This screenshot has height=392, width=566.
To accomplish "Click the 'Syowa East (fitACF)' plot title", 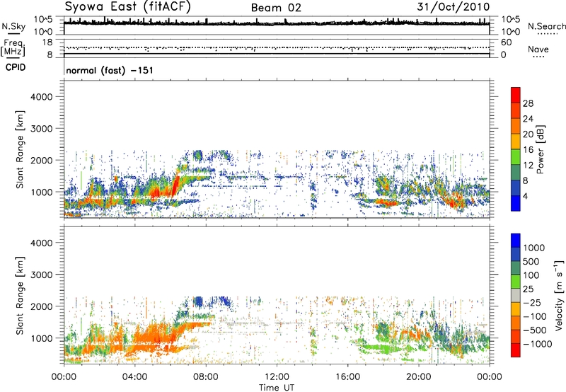I will (x=127, y=7).
